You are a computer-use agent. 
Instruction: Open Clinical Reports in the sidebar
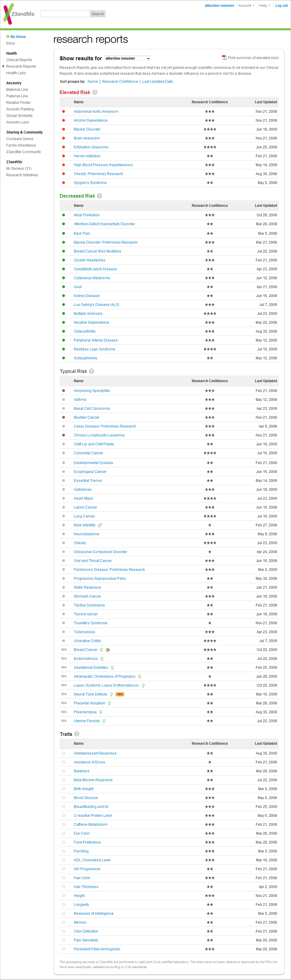(19, 60)
